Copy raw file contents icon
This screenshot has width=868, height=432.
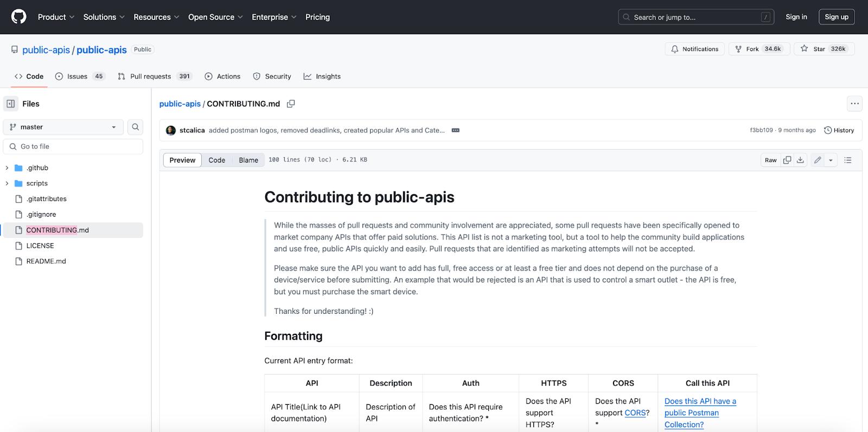pyautogui.click(x=787, y=160)
